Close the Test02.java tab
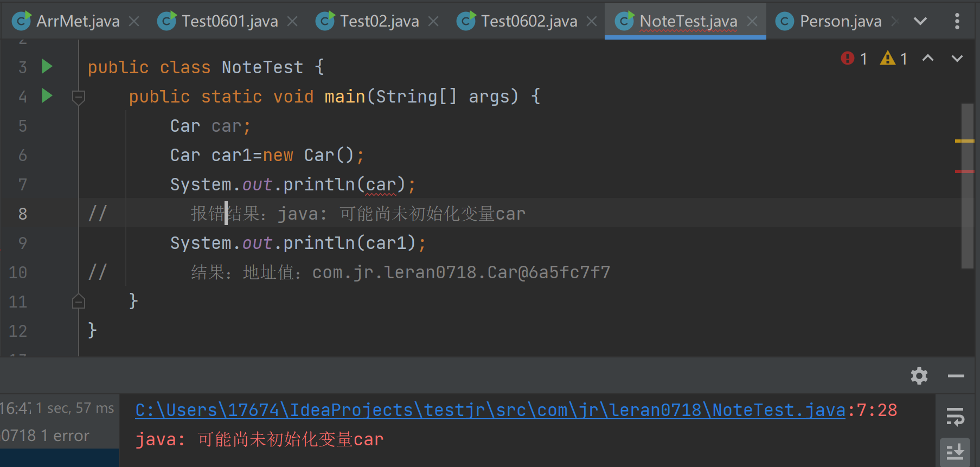This screenshot has width=980, height=467. point(433,21)
